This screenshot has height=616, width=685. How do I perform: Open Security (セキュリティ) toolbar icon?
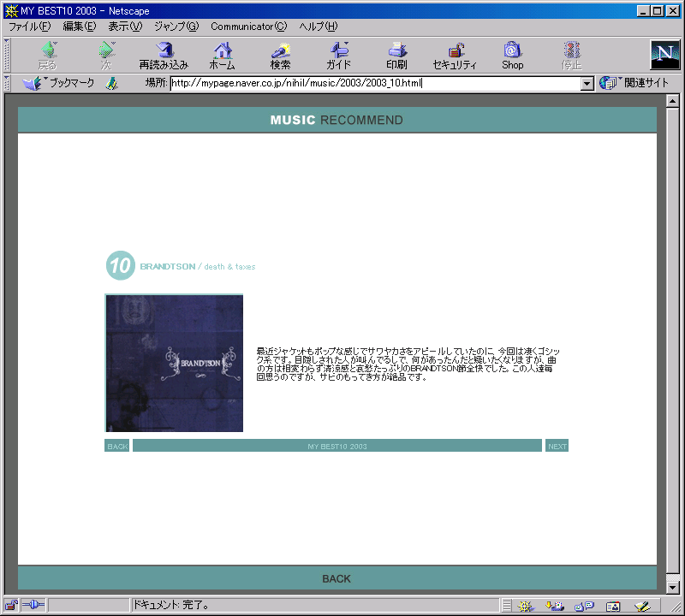pos(455,56)
